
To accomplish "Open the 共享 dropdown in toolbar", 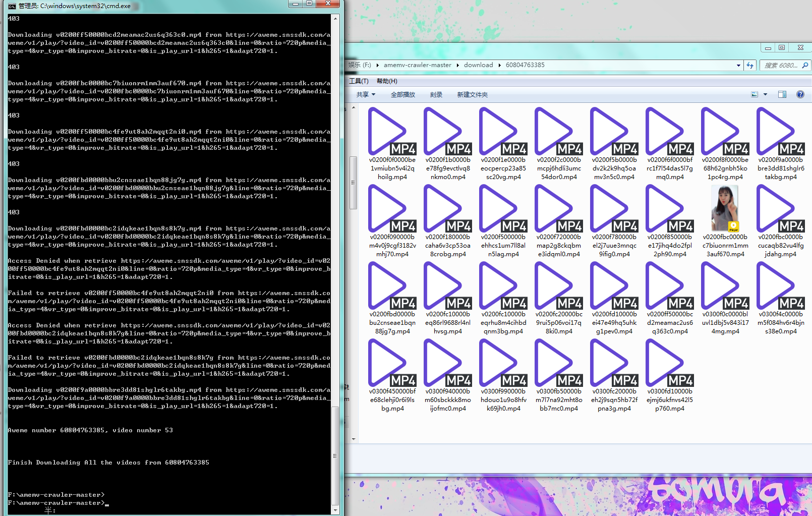I will (x=366, y=95).
